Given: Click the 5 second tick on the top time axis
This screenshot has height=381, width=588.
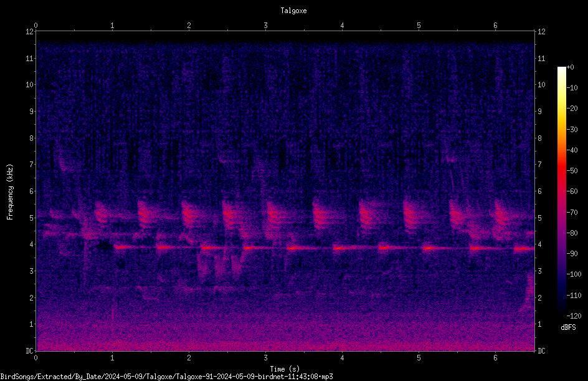Looking at the screenshot, I should click(x=419, y=26).
